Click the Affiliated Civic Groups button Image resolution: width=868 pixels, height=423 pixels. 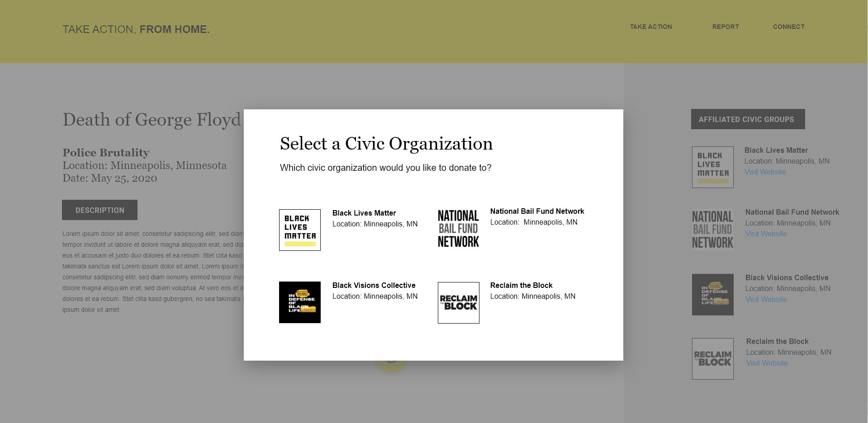tap(748, 119)
